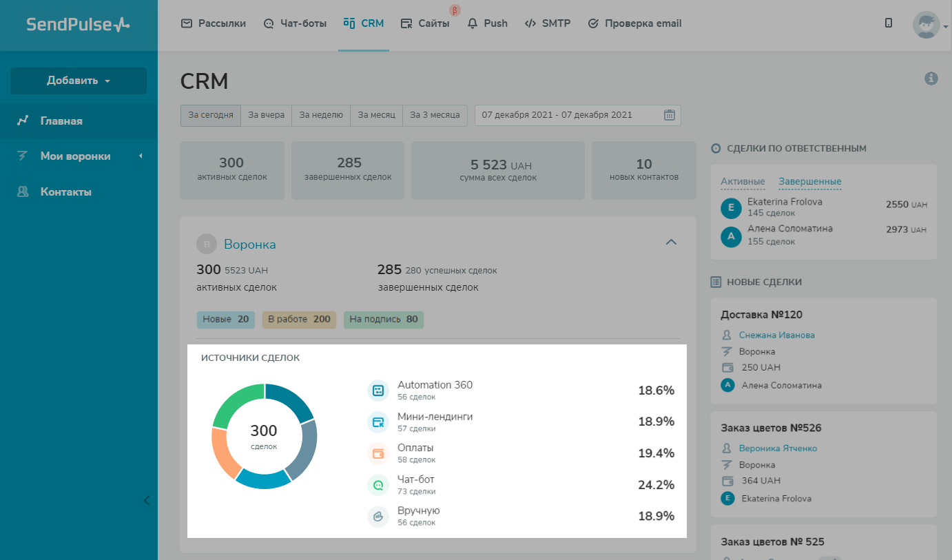Open the Снежана Иванова contact link
This screenshot has width=952, height=560.
tap(776, 335)
